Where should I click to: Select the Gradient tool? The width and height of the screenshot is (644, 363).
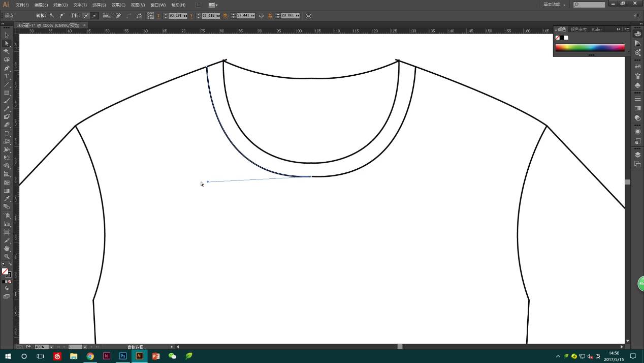click(x=7, y=191)
